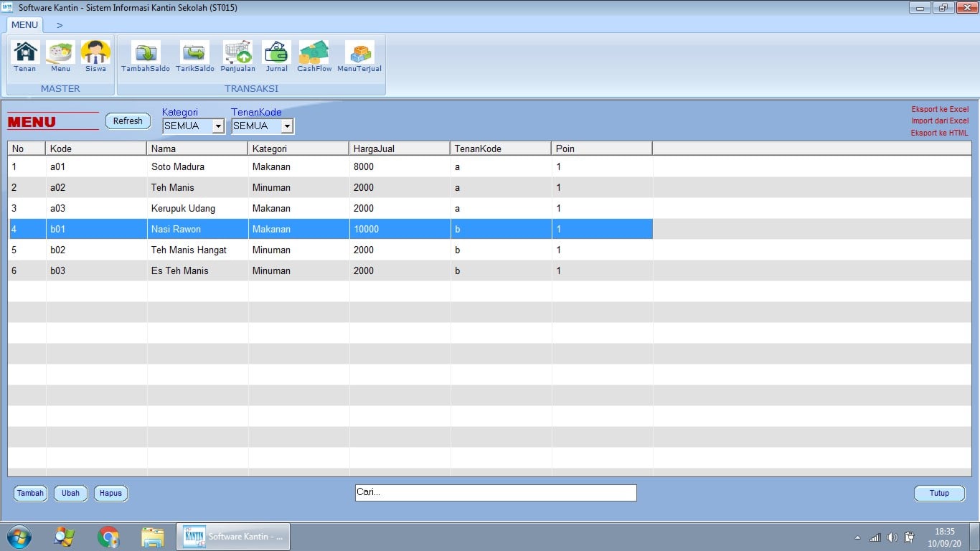Launch the TarikSaldo transaction icon
Viewport: 980px width, 551px height.
(x=194, y=56)
